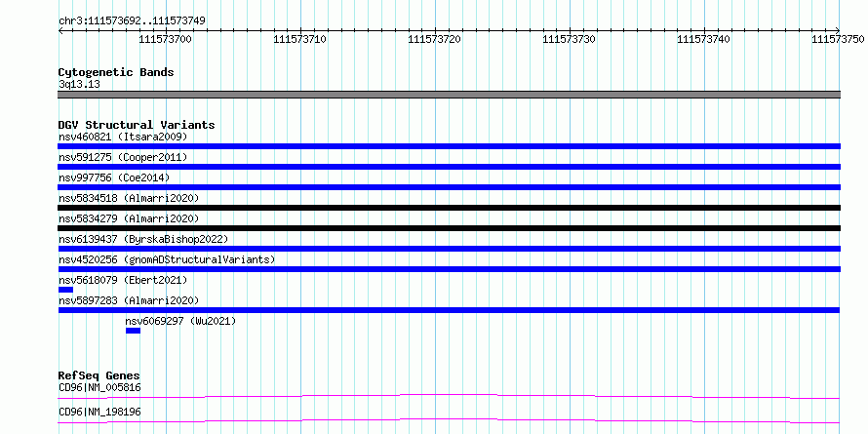
Task: Click black bar for nsv5834279 (Almarri2020)
Action: pos(449,228)
